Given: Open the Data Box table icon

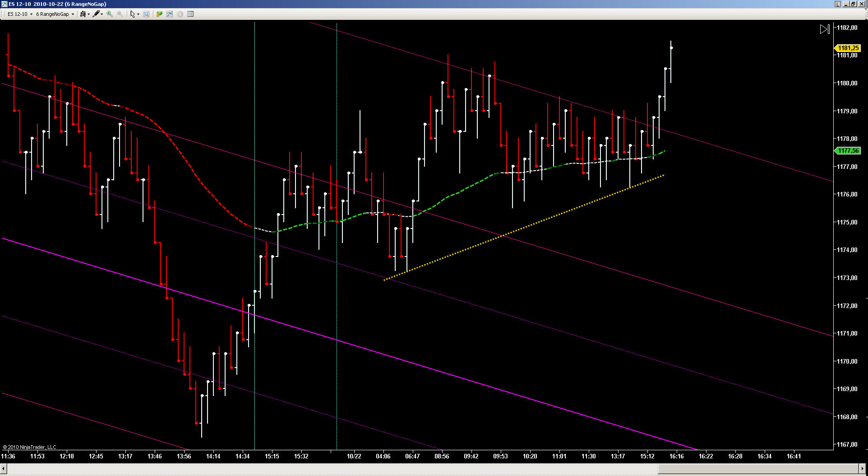Looking at the screenshot, I should click(x=190, y=14).
